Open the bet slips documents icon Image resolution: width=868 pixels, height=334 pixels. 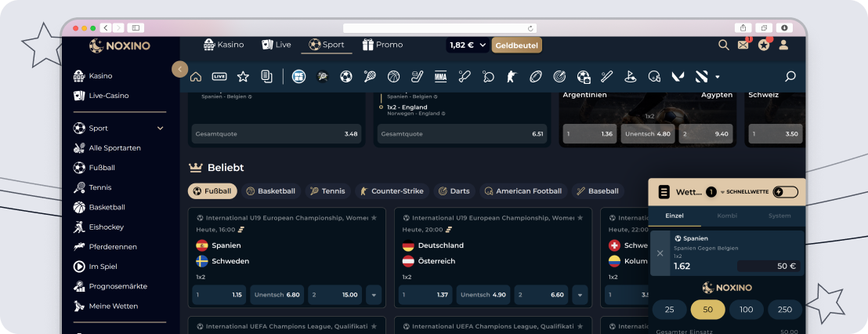click(267, 76)
